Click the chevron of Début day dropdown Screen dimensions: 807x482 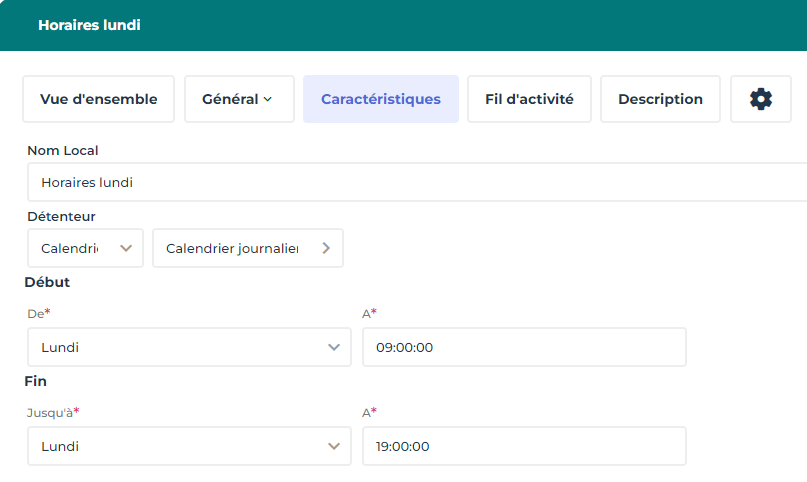pos(334,348)
